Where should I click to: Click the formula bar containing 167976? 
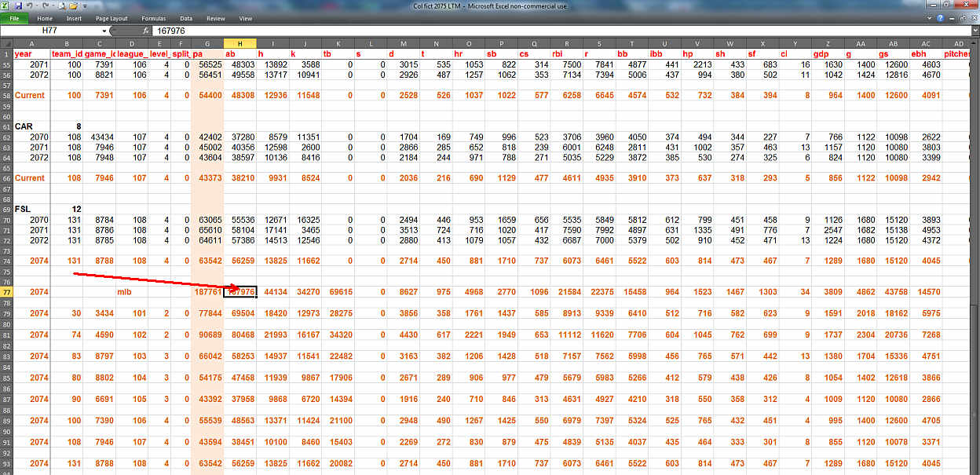pyautogui.click(x=561, y=31)
